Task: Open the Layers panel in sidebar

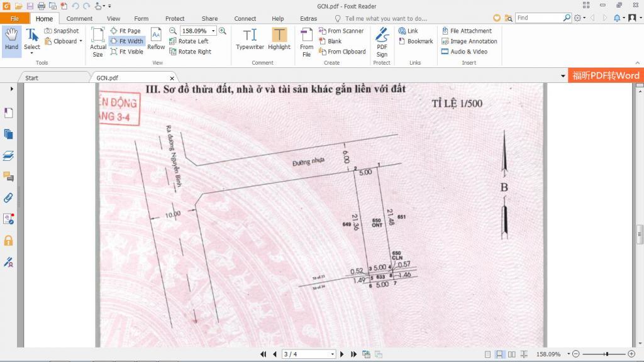Action: 9,155
